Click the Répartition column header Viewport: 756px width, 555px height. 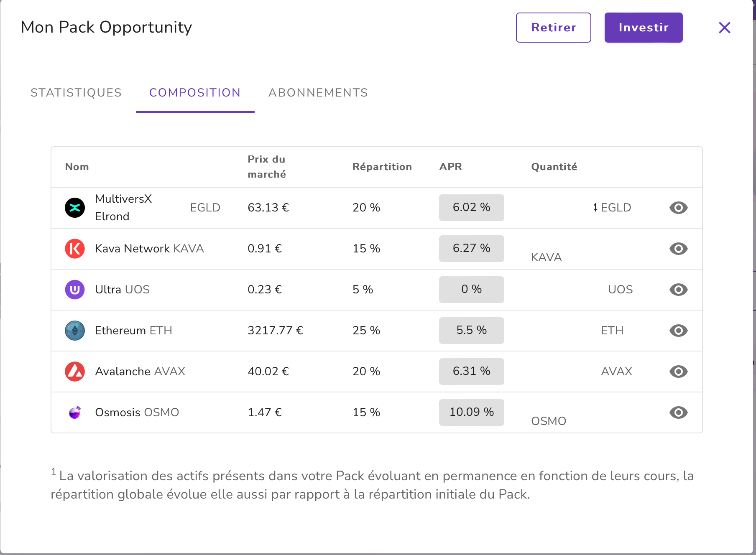coord(382,167)
